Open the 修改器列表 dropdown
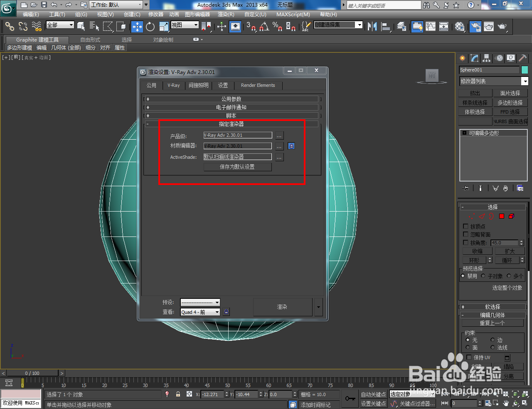The width and height of the screenshot is (532, 409). tap(493, 81)
